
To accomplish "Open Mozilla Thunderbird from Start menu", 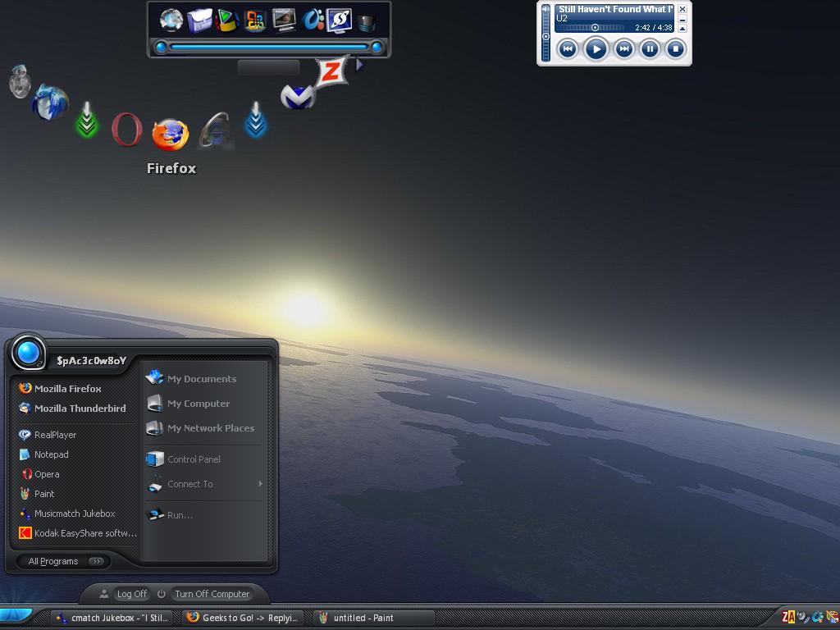I will (73, 409).
